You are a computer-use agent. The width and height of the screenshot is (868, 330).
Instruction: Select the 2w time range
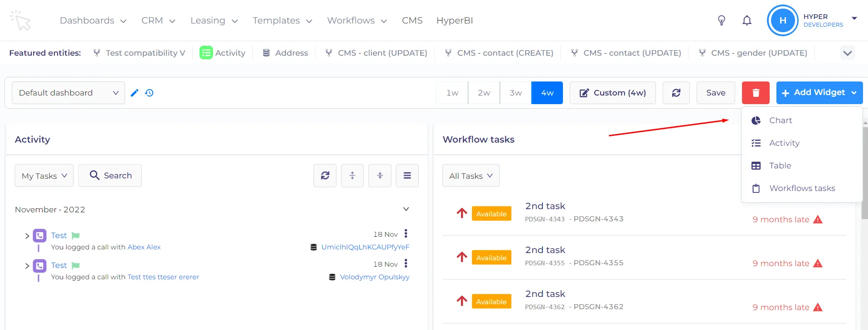(484, 93)
